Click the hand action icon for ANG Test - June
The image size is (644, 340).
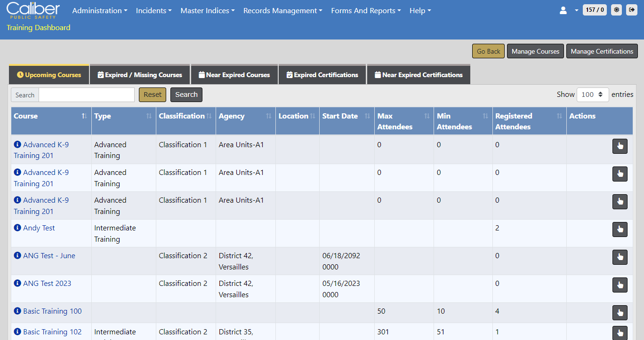coord(620,257)
